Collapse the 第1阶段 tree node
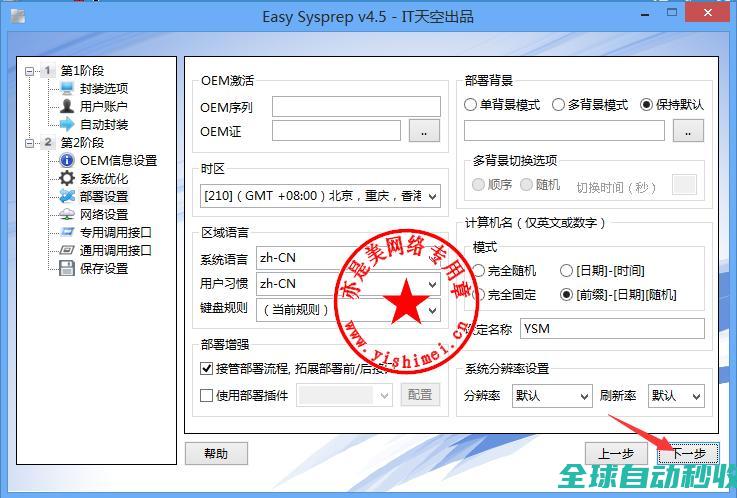 30,71
